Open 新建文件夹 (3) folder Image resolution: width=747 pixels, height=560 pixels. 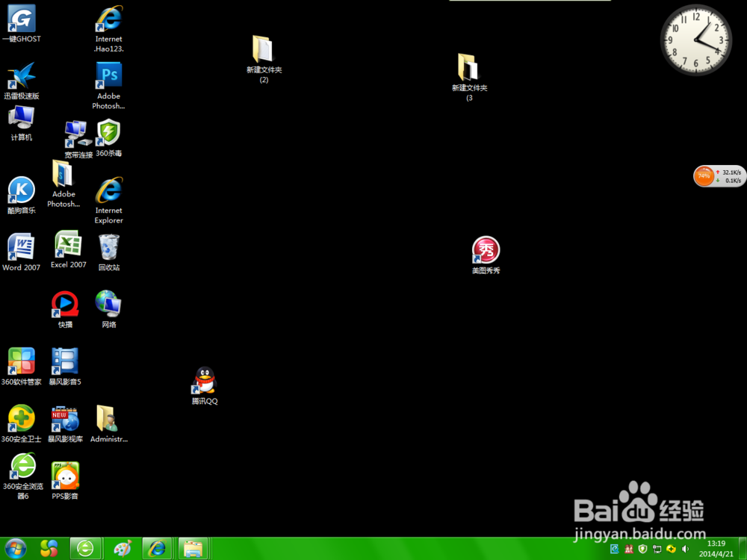pyautogui.click(x=470, y=77)
